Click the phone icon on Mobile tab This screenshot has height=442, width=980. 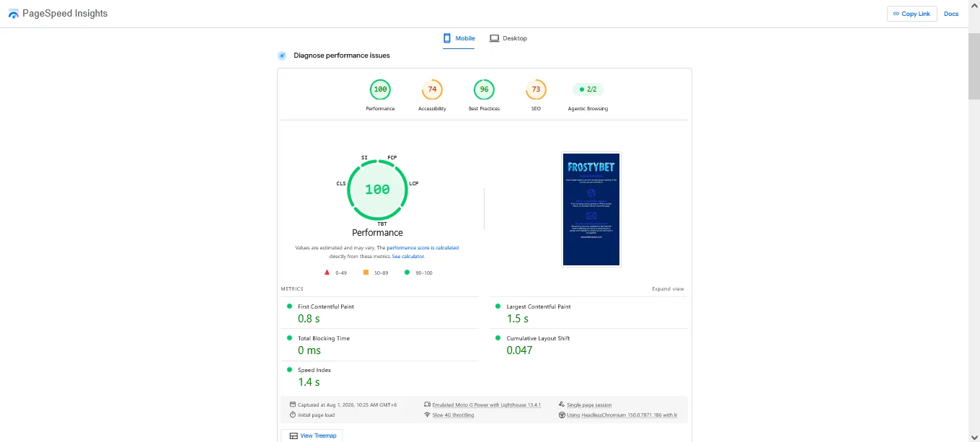447,38
